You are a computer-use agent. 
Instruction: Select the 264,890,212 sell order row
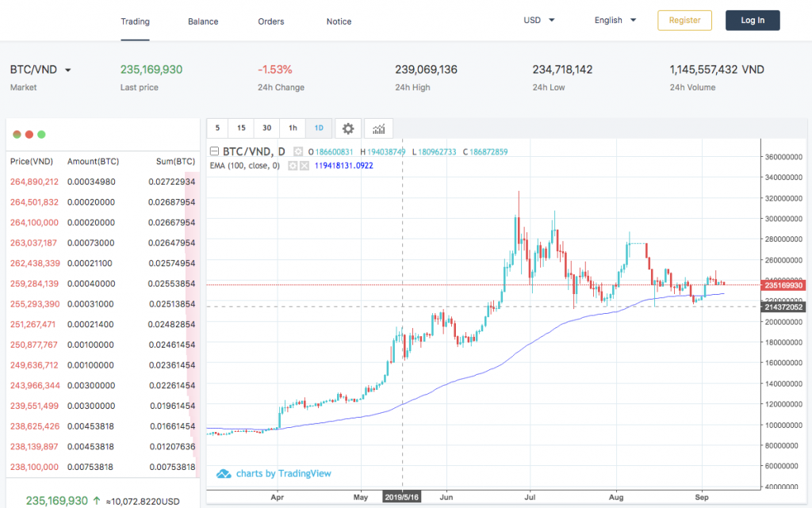(102, 181)
